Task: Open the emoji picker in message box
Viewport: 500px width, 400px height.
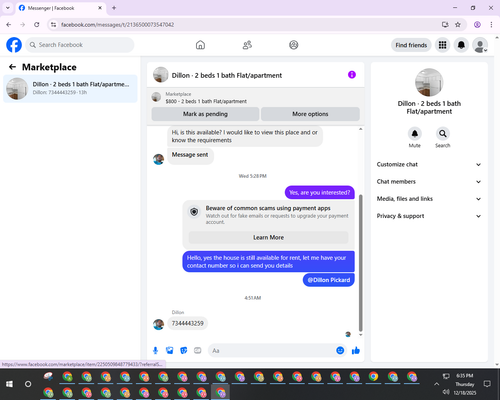Action: (x=340, y=350)
